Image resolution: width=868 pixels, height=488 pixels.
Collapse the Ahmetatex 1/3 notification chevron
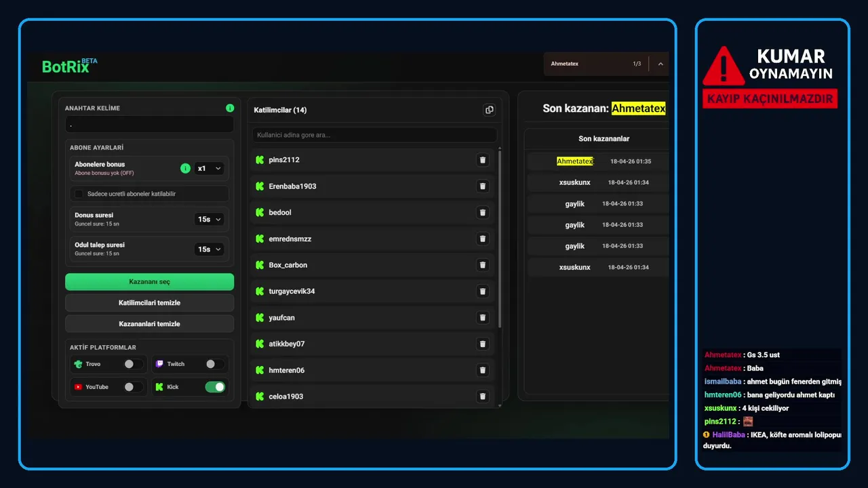pyautogui.click(x=660, y=64)
